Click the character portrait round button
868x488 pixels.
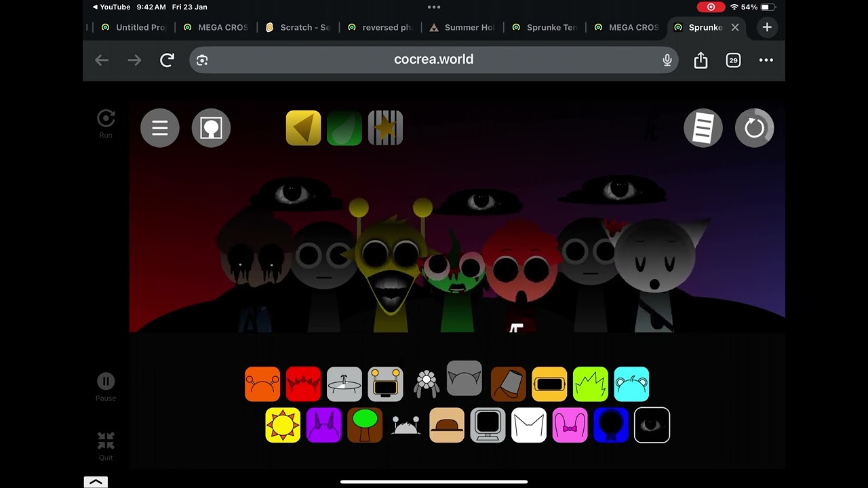211,127
